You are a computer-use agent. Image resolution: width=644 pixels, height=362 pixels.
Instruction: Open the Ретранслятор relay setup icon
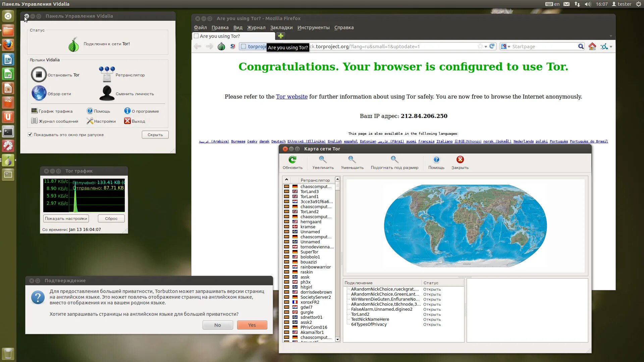click(107, 74)
